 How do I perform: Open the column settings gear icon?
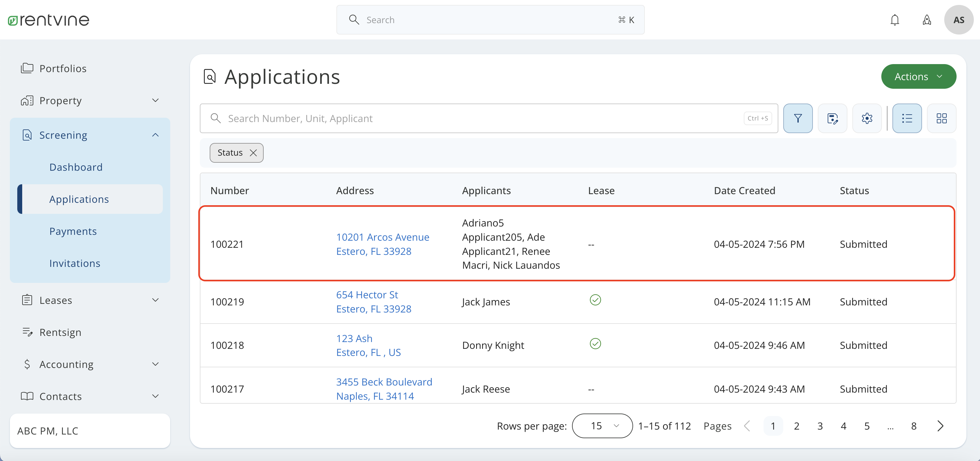(x=867, y=118)
